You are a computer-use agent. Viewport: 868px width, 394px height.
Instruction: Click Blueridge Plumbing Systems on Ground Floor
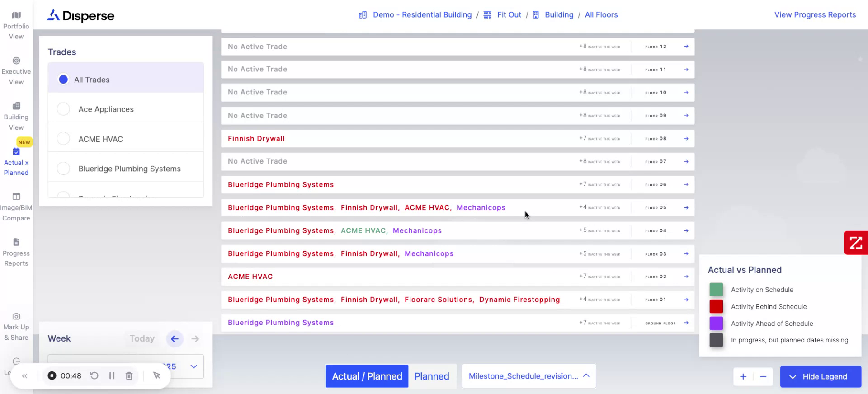coord(281,323)
